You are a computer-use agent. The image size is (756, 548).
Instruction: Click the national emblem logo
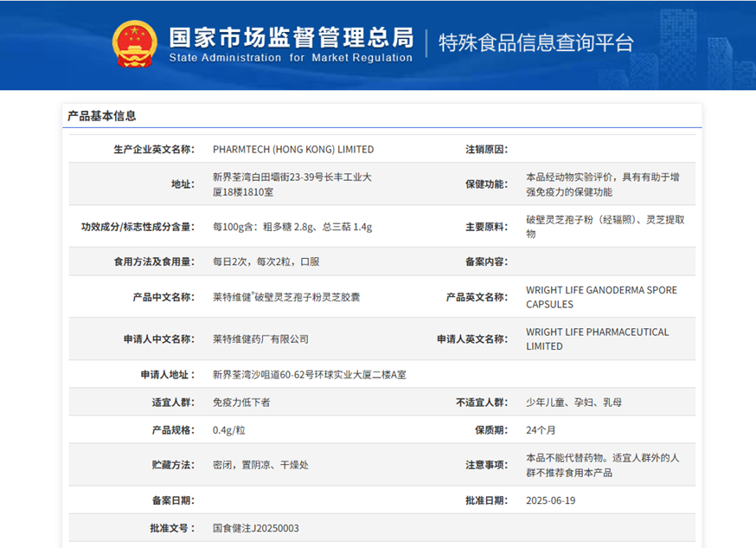(135, 44)
